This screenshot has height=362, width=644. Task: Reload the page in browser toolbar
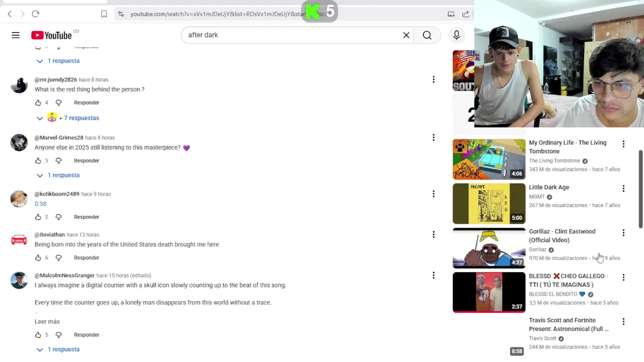pos(35,14)
